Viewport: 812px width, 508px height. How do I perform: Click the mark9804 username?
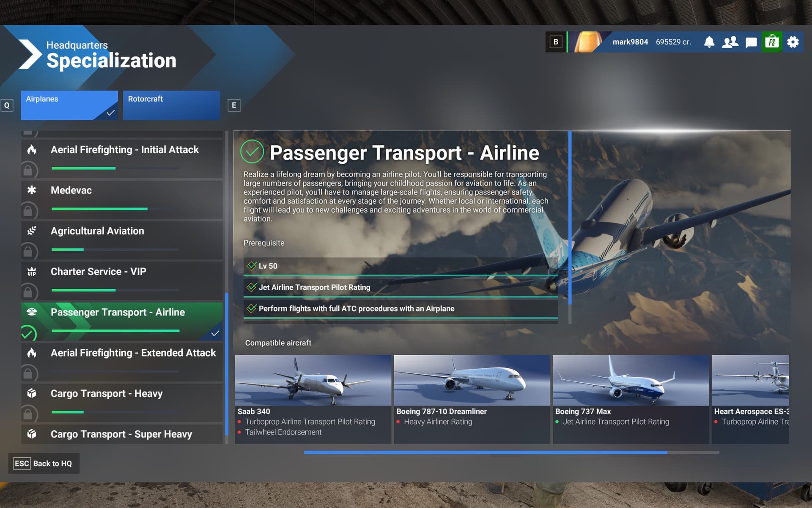pyautogui.click(x=630, y=42)
